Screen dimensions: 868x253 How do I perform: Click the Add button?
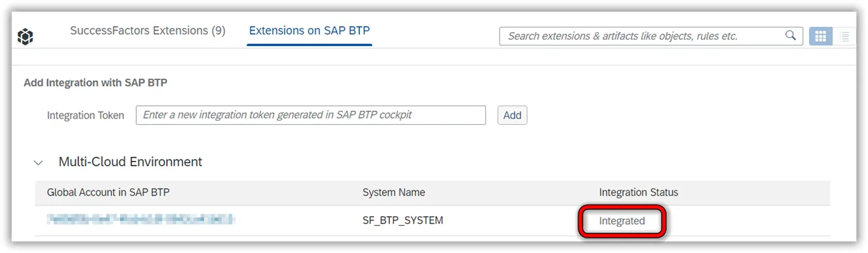point(512,115)
